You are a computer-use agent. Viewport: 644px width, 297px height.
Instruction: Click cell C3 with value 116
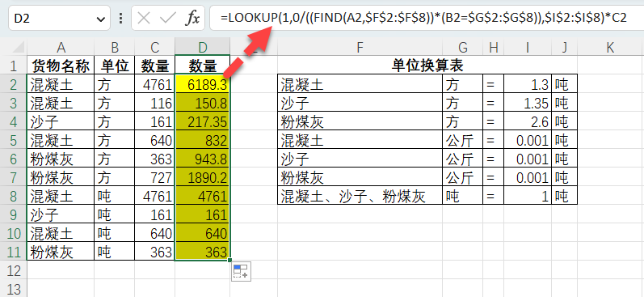click(155, 103)
